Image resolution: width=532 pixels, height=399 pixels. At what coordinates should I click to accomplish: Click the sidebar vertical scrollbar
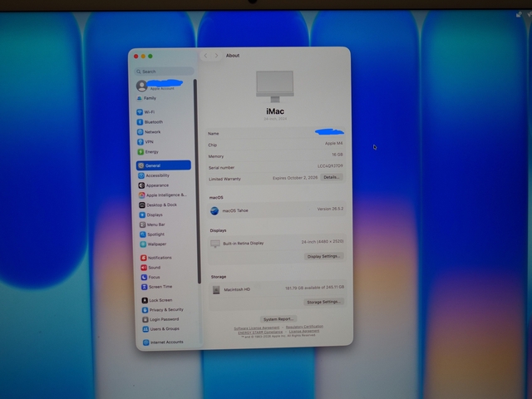(196, 181)
